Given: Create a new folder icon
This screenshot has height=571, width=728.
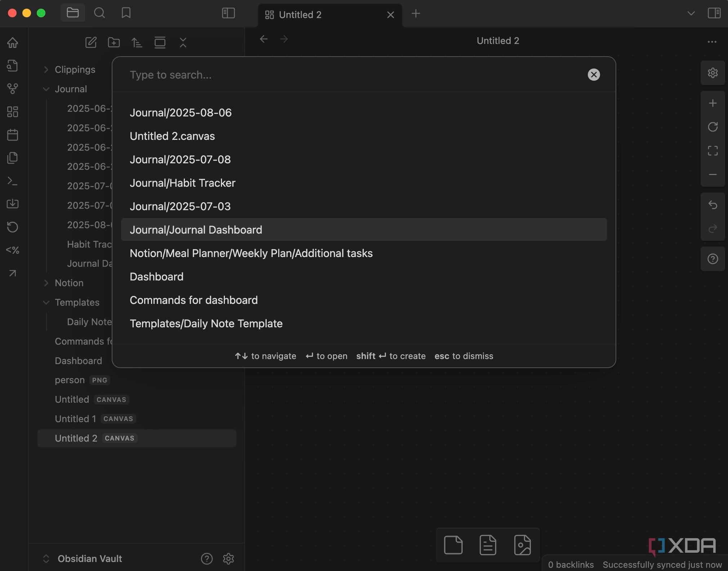Looking at the screenshot, I should pyautogui.click(x=114, y=42).
